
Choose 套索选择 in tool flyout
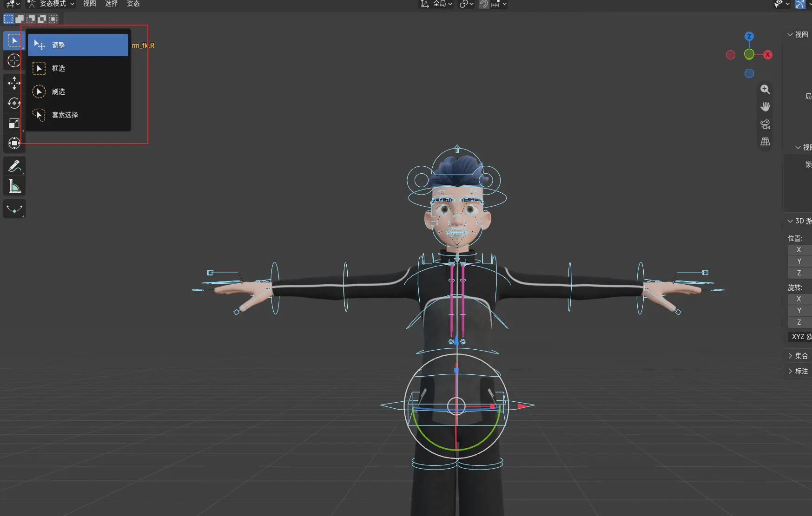pos(78,115)
